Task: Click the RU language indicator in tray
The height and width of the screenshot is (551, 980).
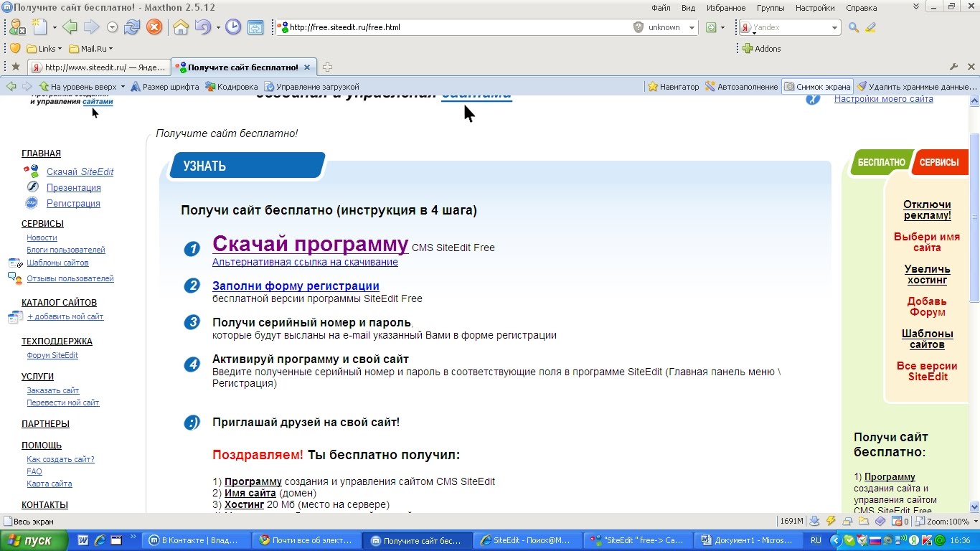Action: [x=816, y=540]
